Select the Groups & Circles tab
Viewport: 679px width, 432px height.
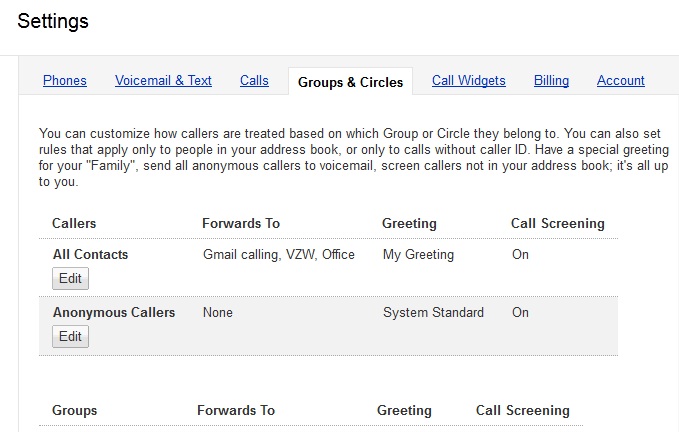pos(350,82)
